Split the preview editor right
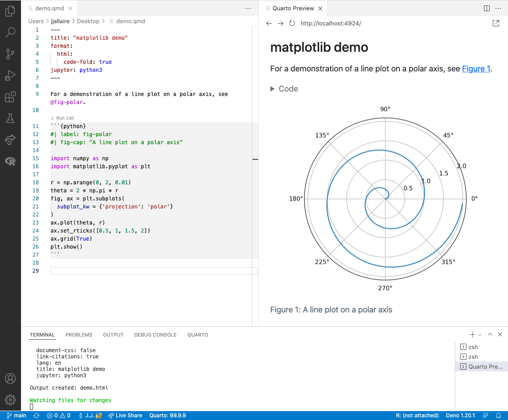 (487, 8)
